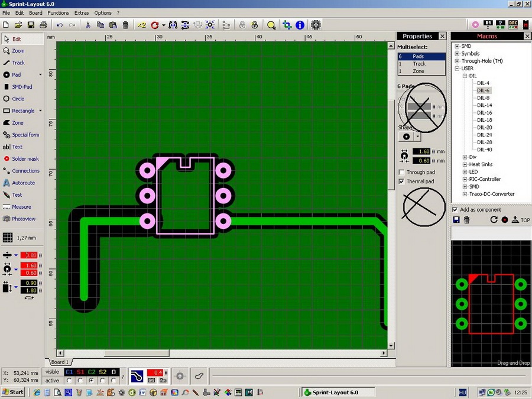This screenshot has width=532, height=399.
Task: Print the layout using printer icon
Action: pyautogui.click(x=43, y=25)
